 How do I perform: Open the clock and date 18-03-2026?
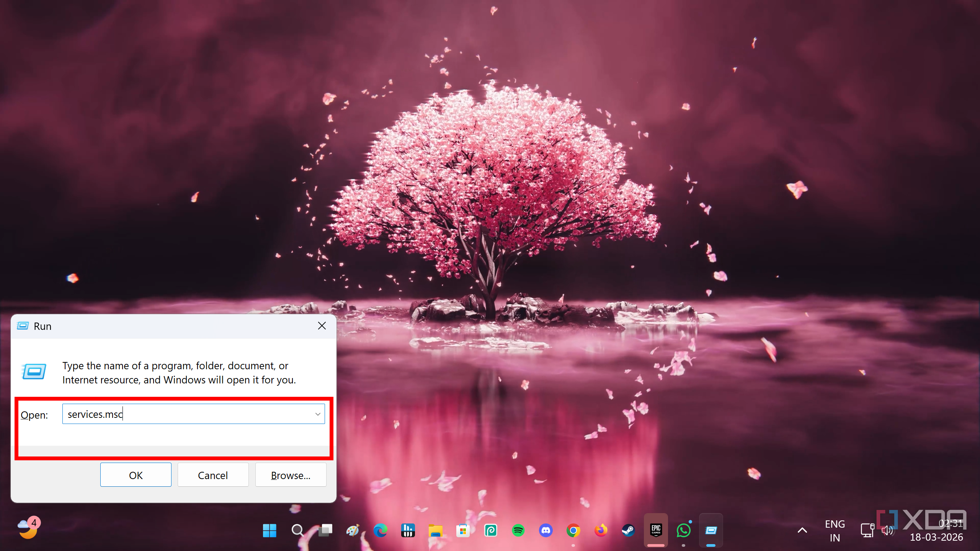[936, 530]
